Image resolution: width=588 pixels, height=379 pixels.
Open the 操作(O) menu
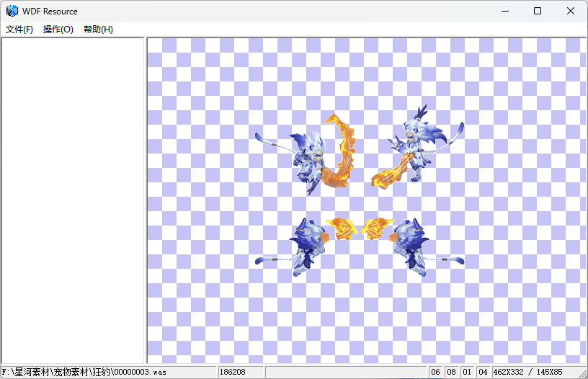pos(58,30)
